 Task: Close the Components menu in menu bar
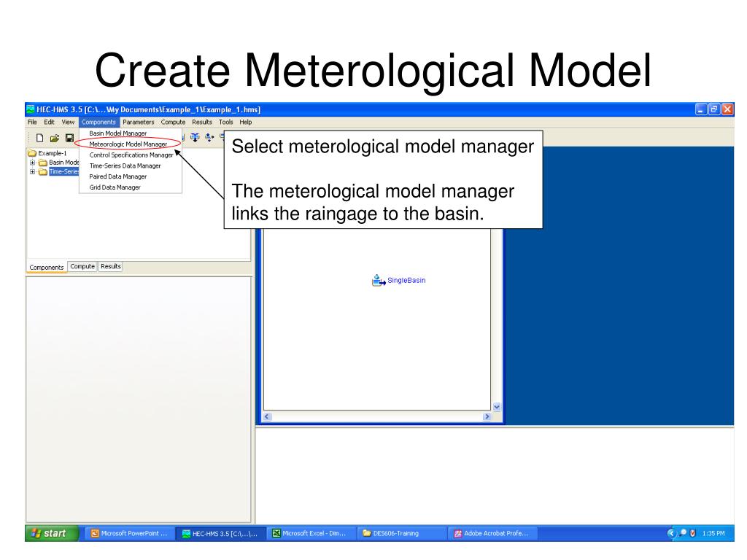pos(98,122)
